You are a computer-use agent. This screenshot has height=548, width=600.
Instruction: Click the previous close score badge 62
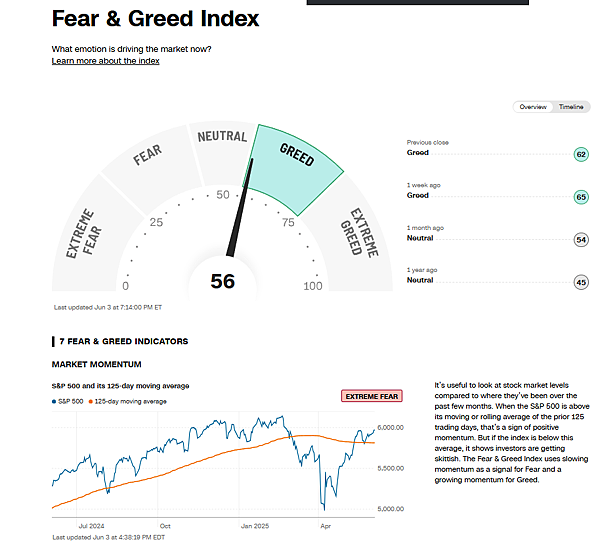tap(581, 154)
